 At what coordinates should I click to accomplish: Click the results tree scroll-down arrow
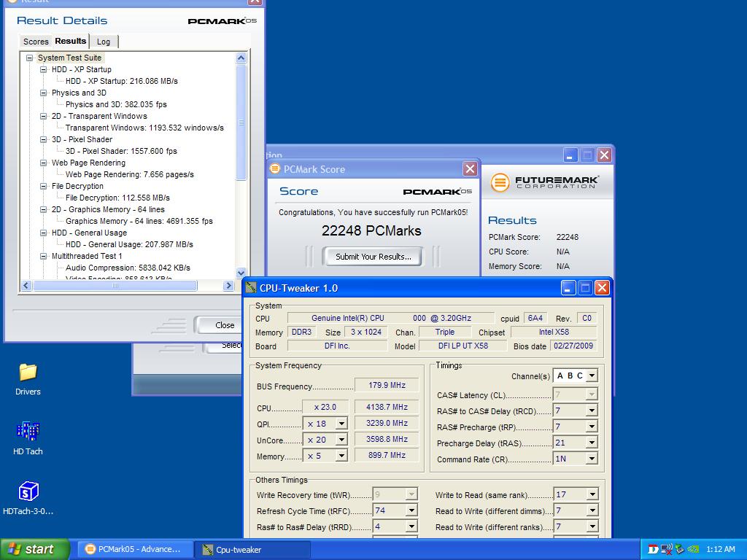click(241, 273)
